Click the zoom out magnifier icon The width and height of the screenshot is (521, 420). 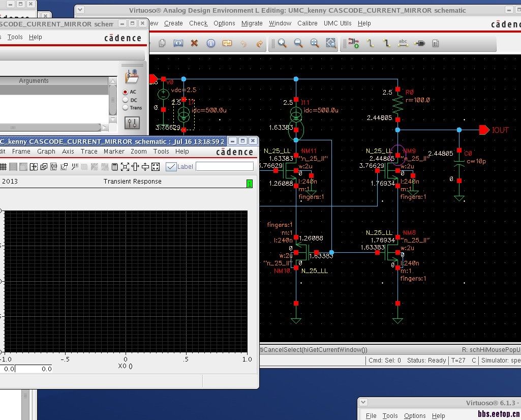pyautogui.click(x=298, y=44)
